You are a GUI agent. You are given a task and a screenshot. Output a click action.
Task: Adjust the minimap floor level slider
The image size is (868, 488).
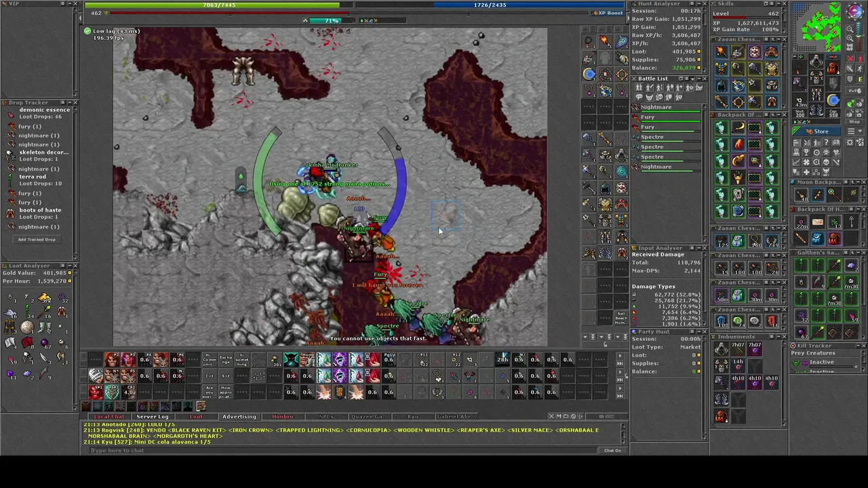(859, 37)
